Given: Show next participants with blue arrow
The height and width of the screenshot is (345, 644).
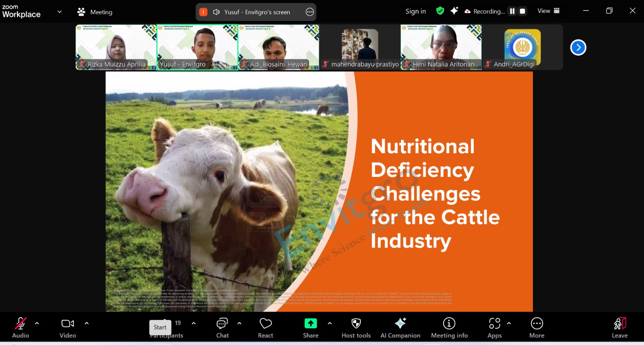Looking at the screenshot, I should click(x=578, y=48).
